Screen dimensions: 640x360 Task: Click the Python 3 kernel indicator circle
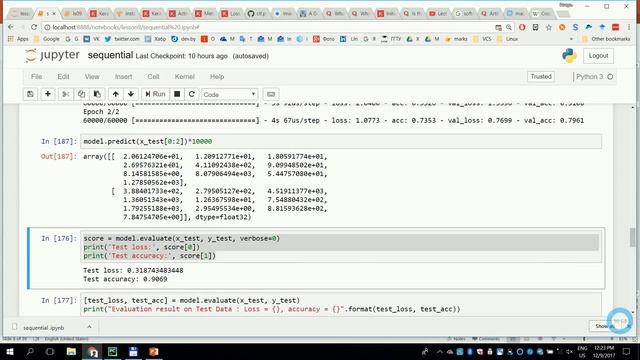[x=610, y=77]
